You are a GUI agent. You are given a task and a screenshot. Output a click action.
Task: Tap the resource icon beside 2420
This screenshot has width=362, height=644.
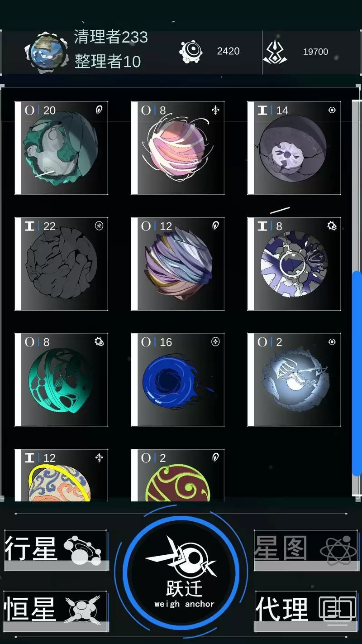[x=191, y=52]
